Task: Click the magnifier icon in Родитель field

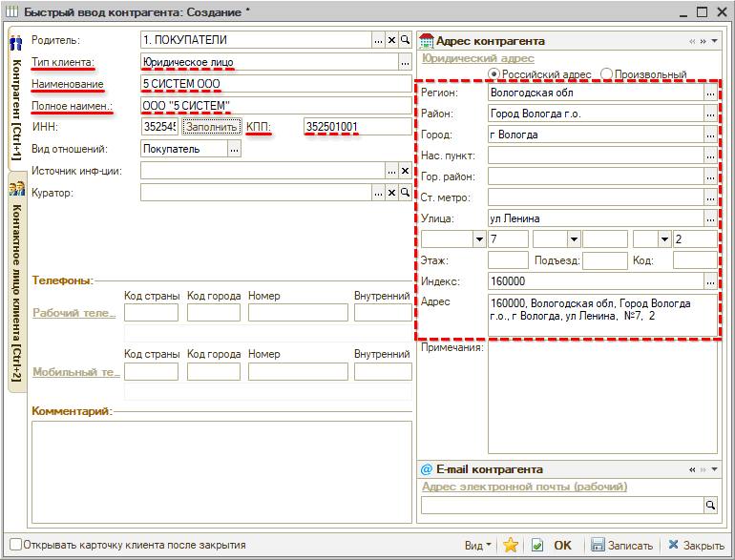Action: (x=405, y=40)
